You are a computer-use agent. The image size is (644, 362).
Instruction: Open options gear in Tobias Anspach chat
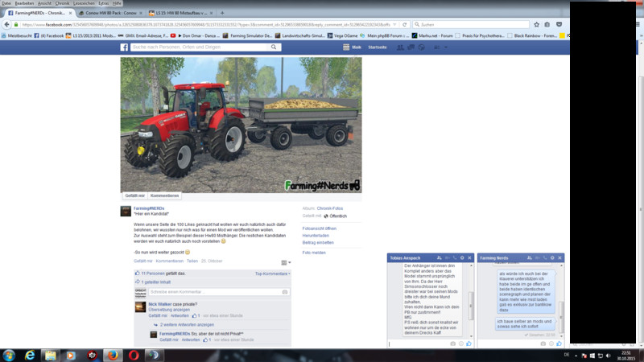(x=462, y=257)
